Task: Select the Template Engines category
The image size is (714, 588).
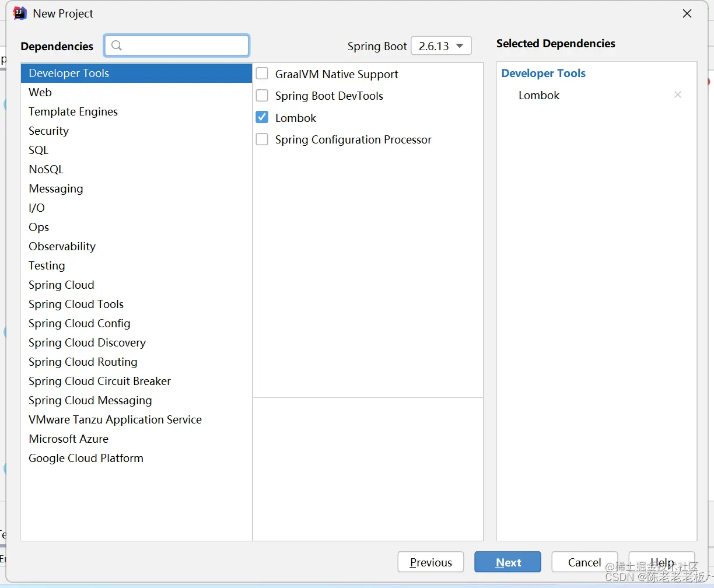Action: point(136,111)
